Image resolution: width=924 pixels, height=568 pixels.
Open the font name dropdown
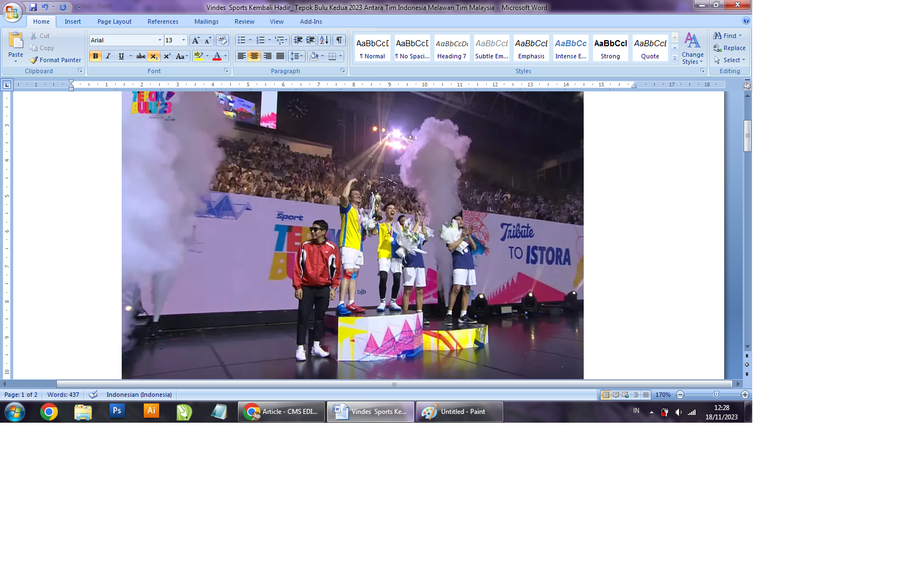pyautogui.click(x=160, y=40)
